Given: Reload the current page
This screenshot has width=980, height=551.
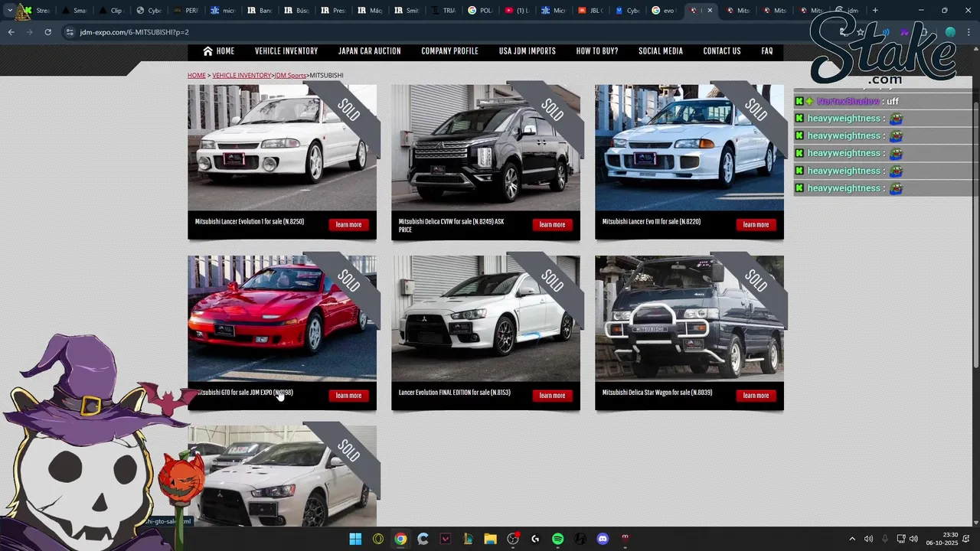Looking at the screenshot, I should tap(47, 32).
